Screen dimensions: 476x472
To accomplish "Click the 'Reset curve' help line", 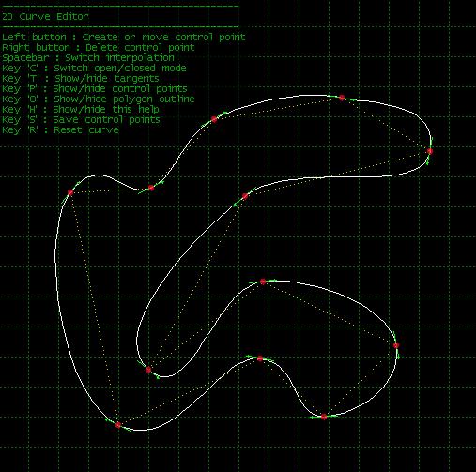I will click(x=60, y=130).
